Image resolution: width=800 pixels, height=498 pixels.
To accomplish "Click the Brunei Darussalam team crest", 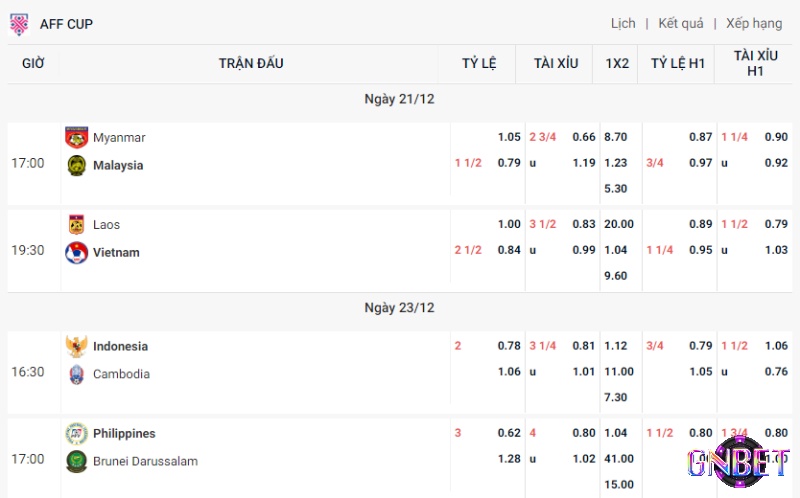I will coord(77,462).
